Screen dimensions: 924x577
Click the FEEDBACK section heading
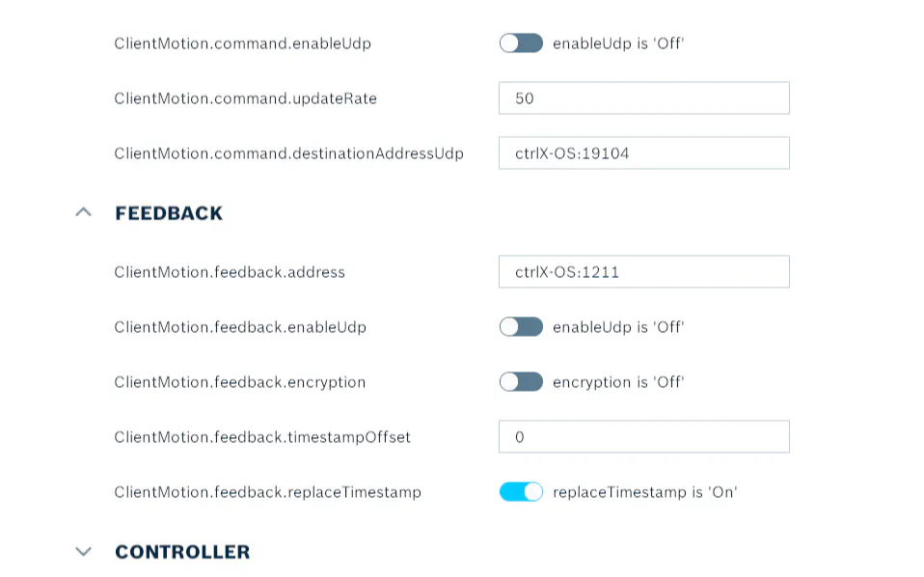(169, 213)
